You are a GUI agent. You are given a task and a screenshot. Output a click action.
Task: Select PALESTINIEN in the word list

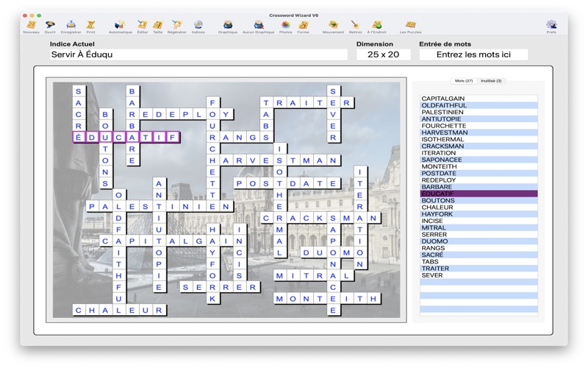tap(479, 112)
